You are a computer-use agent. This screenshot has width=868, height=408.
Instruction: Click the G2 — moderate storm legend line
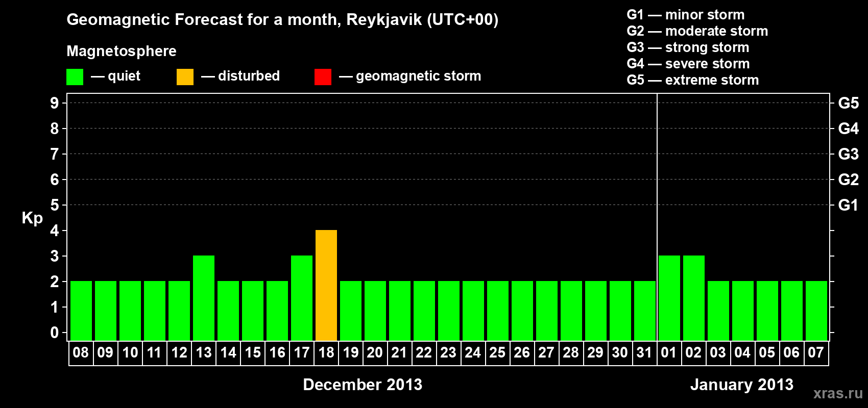tap(697, 31)
